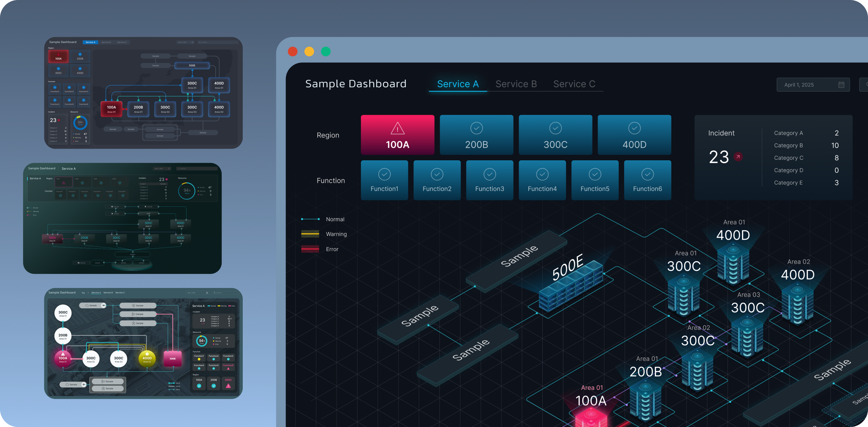The width and height of the screenshot is (868, 427).
Task: Switch to the Service B tab
Action: 516,84
